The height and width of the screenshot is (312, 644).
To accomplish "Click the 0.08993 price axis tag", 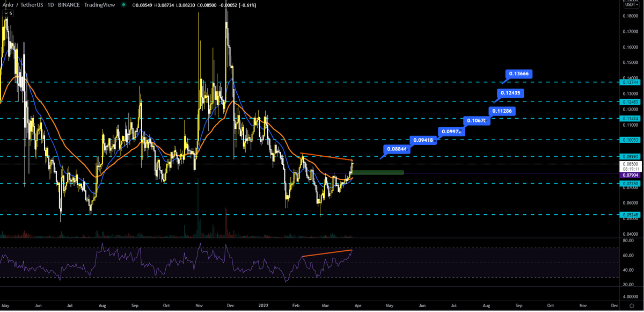I will pos(630,156).
